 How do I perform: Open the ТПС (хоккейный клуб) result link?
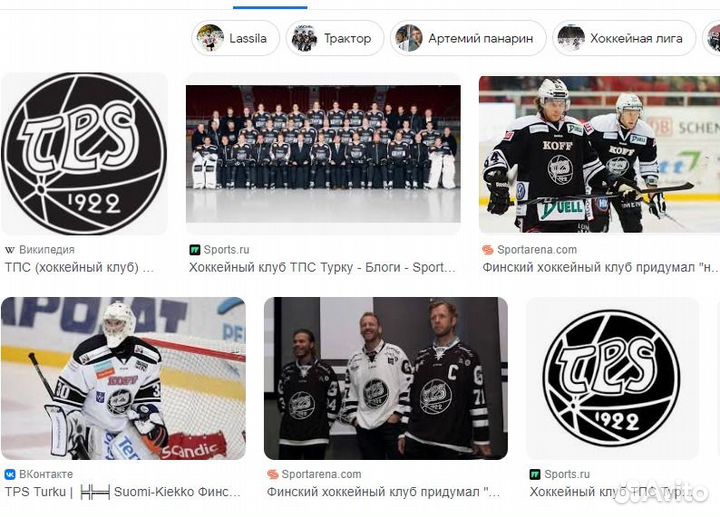[x=80, y=268]
